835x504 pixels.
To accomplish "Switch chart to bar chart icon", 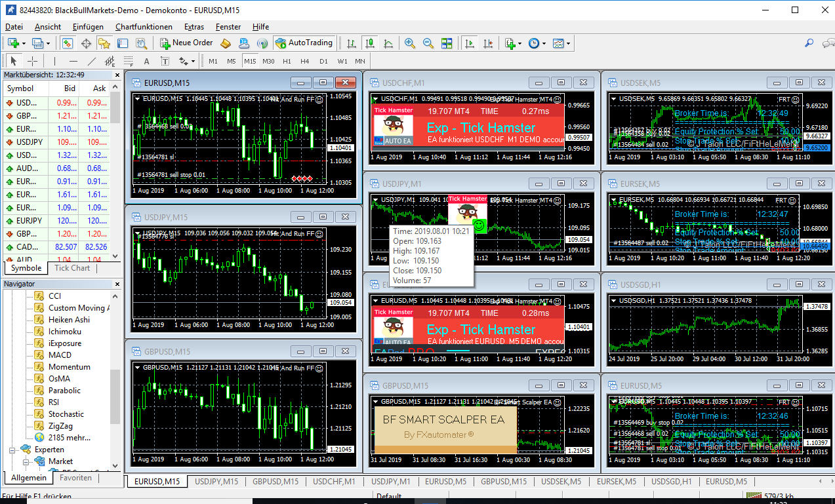I will (352, 43).
